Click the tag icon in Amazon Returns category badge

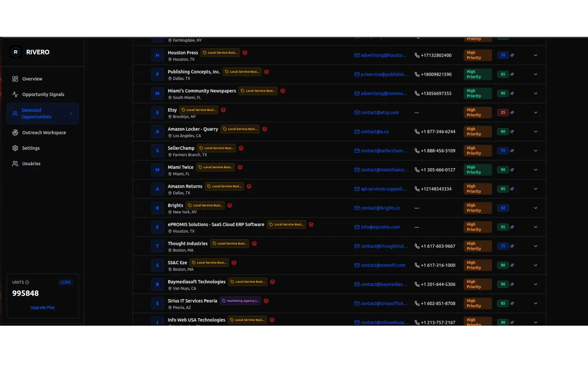point(209,187)
